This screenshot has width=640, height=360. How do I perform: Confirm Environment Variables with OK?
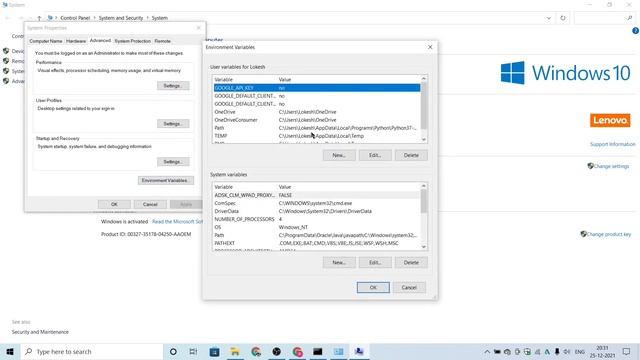(x=373, y=287)
